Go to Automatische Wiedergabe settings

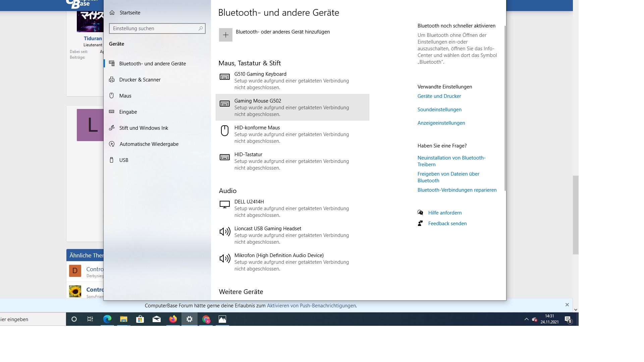click(149, 144)
